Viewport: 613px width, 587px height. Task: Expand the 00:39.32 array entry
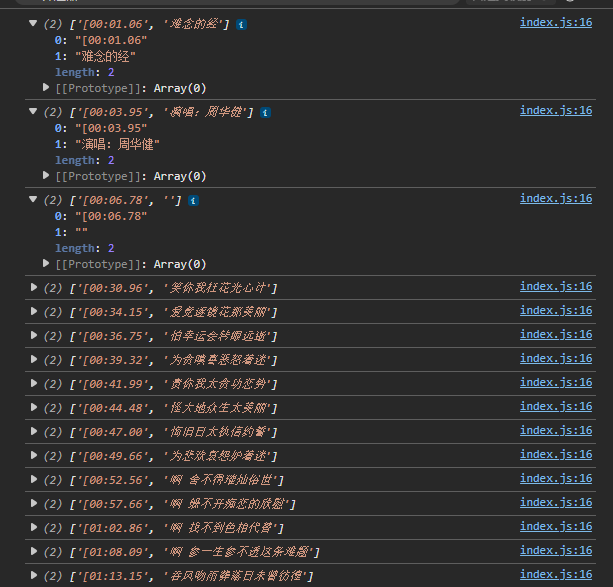(x=34, y=359)
